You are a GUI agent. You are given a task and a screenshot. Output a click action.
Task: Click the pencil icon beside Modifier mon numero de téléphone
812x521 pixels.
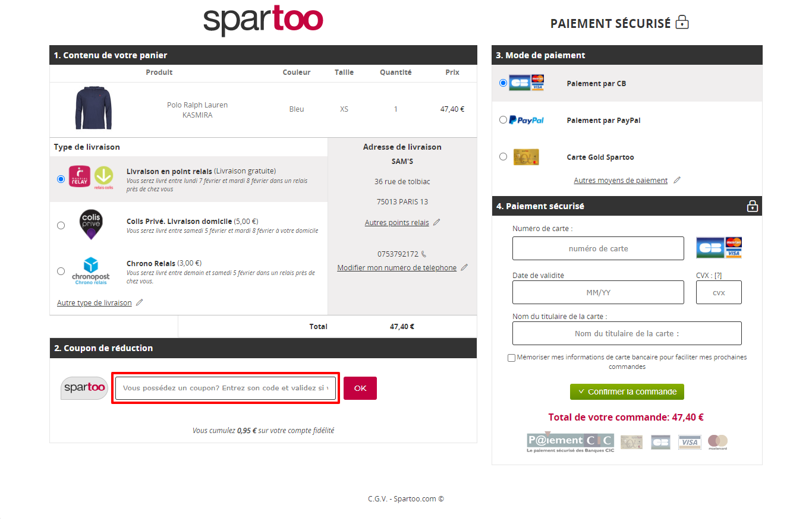click(x=464, y=267)
